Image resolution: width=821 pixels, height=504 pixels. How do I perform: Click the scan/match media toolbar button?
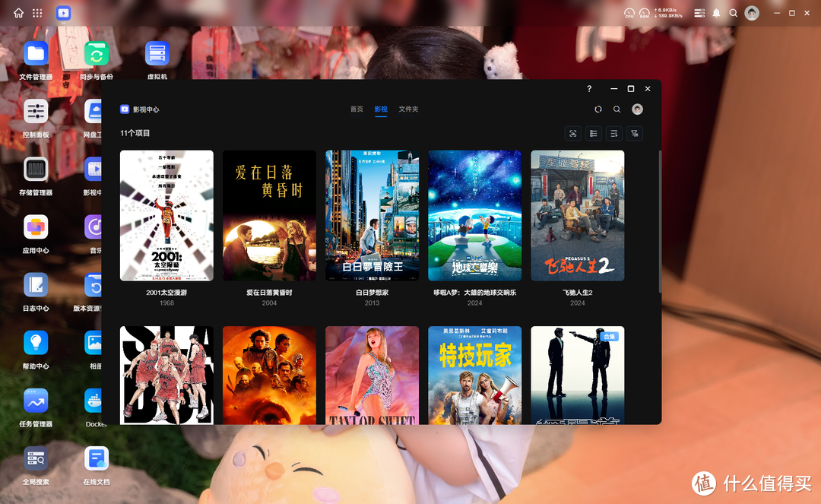(x=573, y=134)
